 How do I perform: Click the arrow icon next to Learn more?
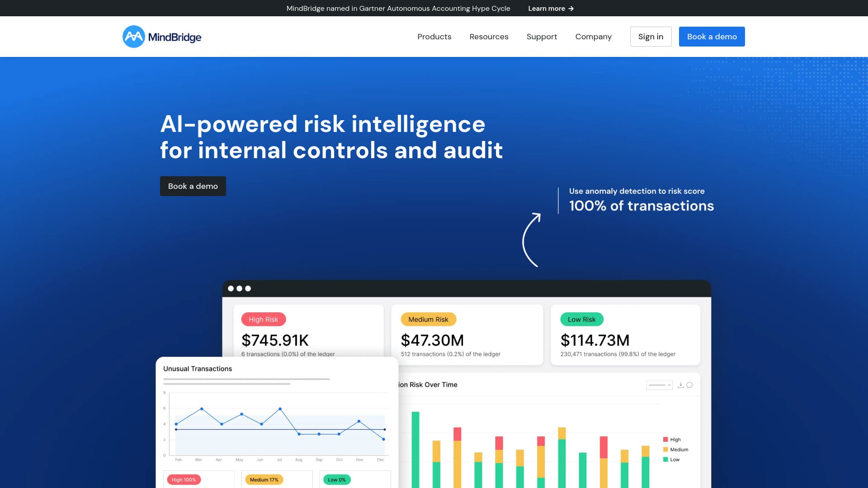571,8
